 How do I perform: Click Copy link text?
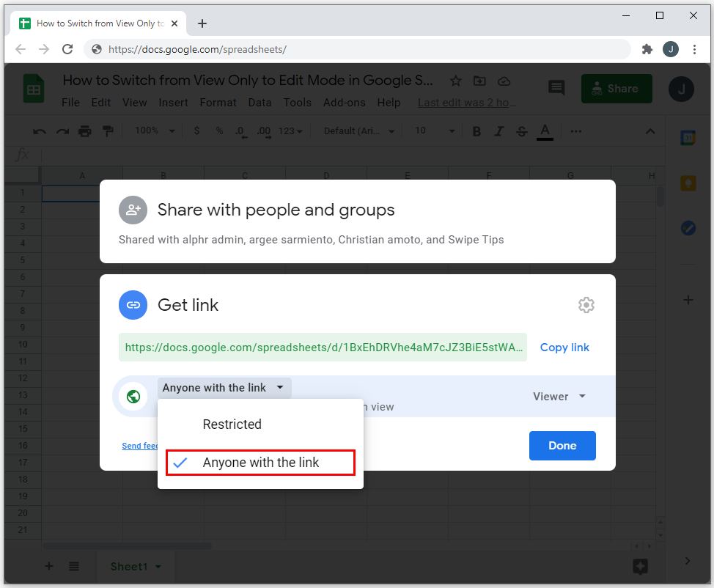tap(564, 348)
